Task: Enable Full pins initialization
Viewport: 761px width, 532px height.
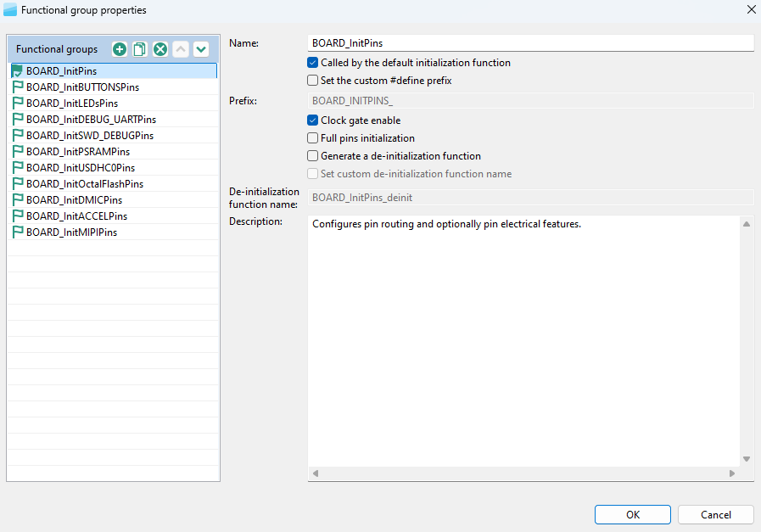Action: [312, 138]
